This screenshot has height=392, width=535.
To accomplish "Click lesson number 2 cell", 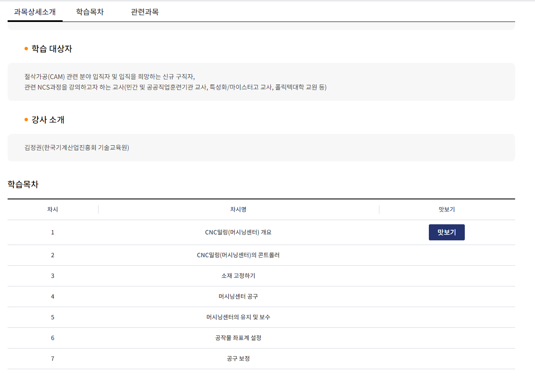I will pos(52,255).
